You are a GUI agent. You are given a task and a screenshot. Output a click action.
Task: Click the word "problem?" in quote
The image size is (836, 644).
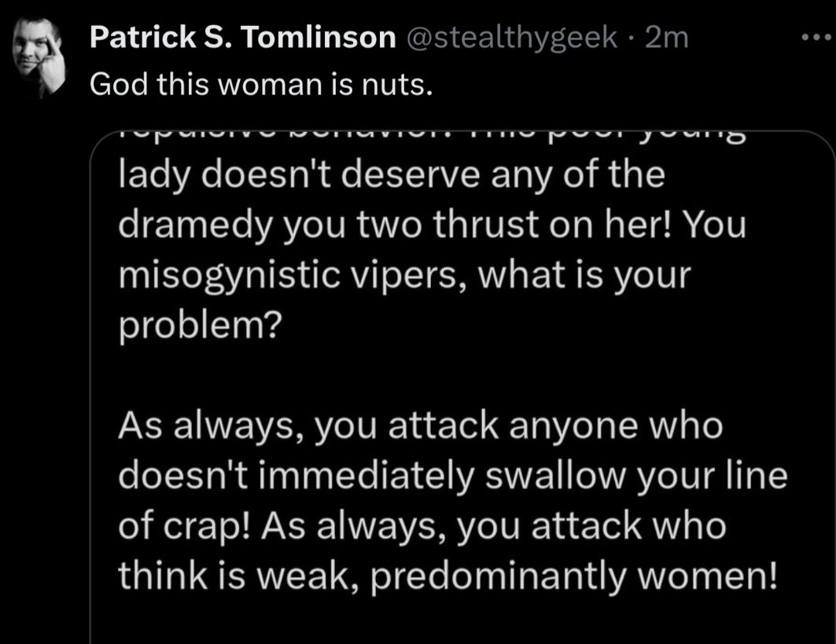pyautogui.click(x=200, y=326)
